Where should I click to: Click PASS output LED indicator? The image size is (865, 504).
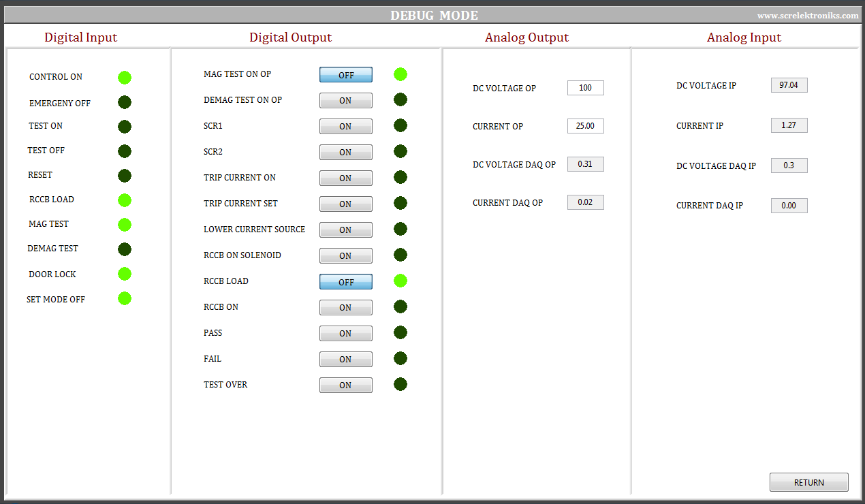(x=400, y=332)
